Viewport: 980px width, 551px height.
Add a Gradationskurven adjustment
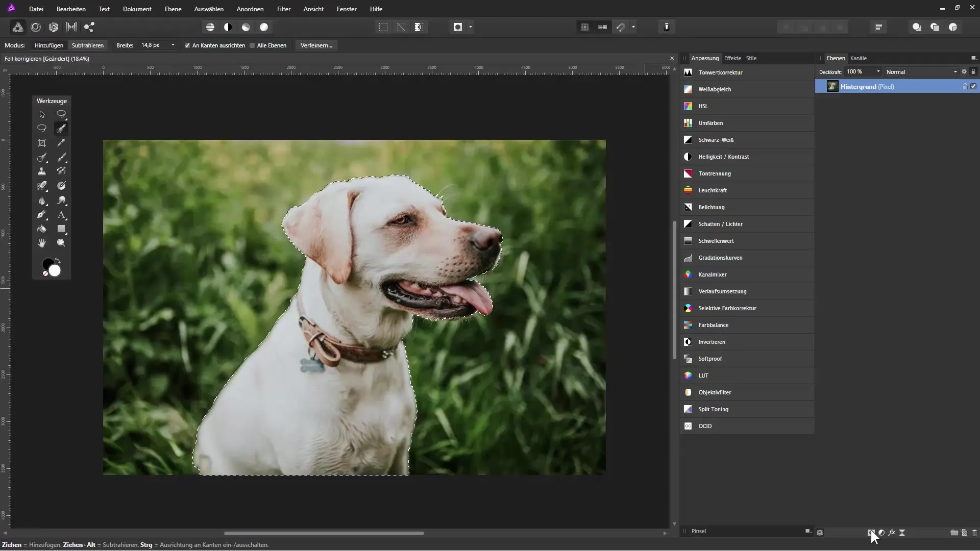click(747, 258)
